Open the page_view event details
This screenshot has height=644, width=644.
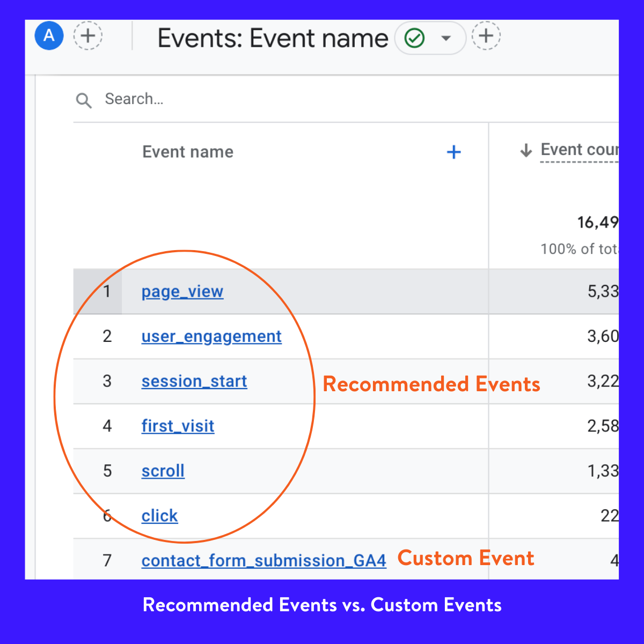(182, 291)
